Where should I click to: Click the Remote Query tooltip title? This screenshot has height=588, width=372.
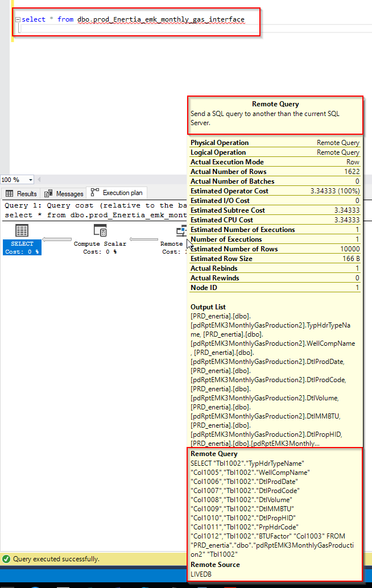pos(275,104)
